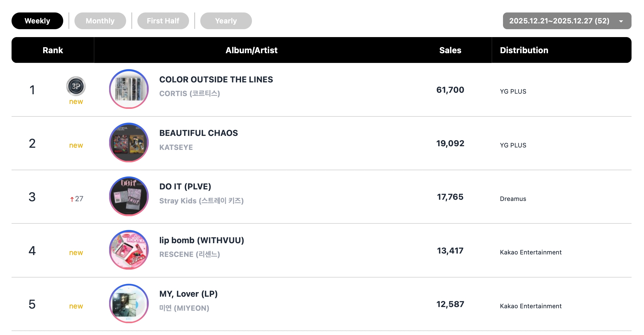Click the KATSEYE artist name

coord(176,147)
